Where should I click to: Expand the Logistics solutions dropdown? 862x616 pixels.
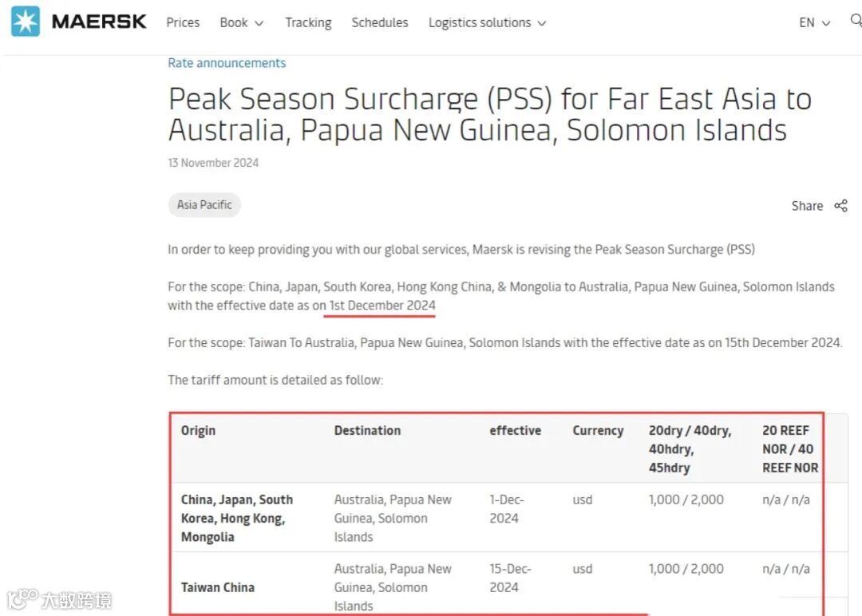(x=487, y=22)
